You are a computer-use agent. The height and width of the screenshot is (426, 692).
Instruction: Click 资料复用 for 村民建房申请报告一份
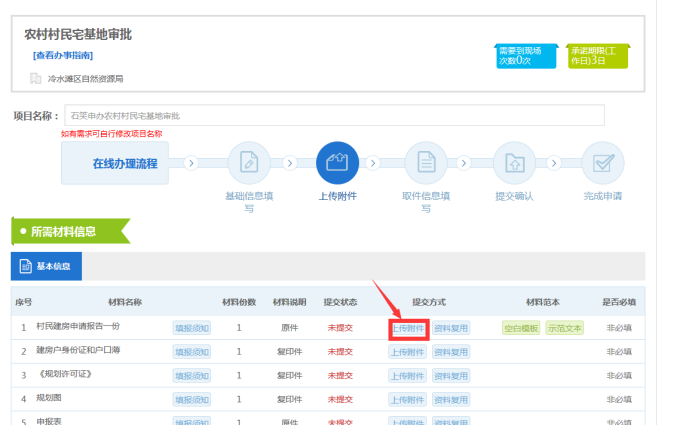click(451, 328)
